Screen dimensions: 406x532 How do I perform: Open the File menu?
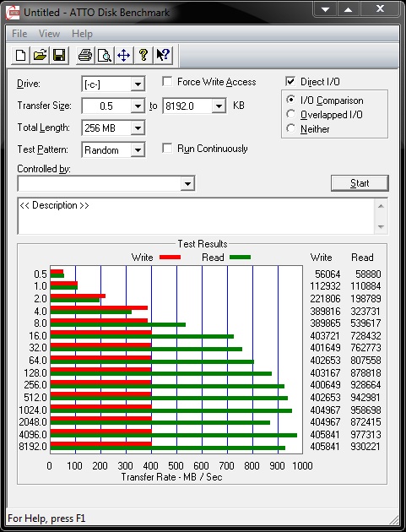[x=19, y=34]
